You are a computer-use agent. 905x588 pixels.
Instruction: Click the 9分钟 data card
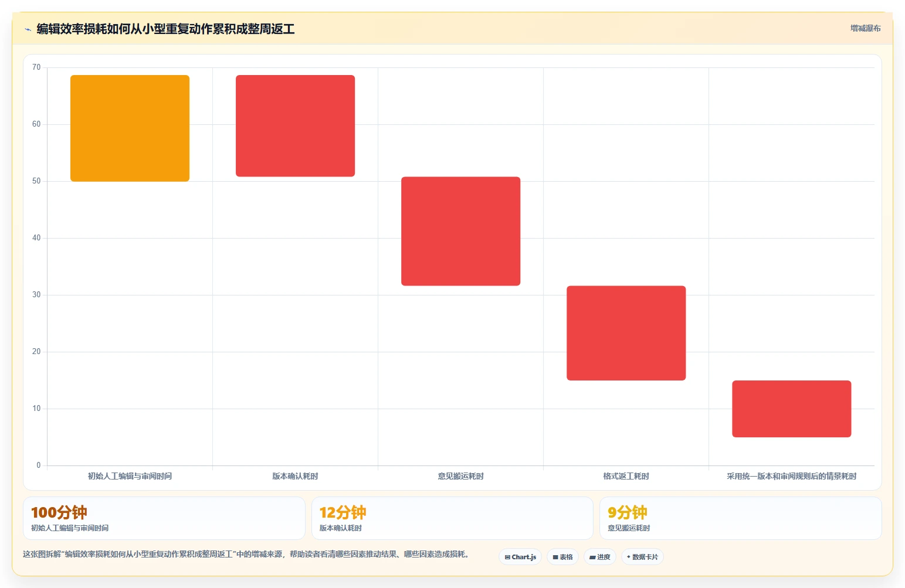coord(740,518)
